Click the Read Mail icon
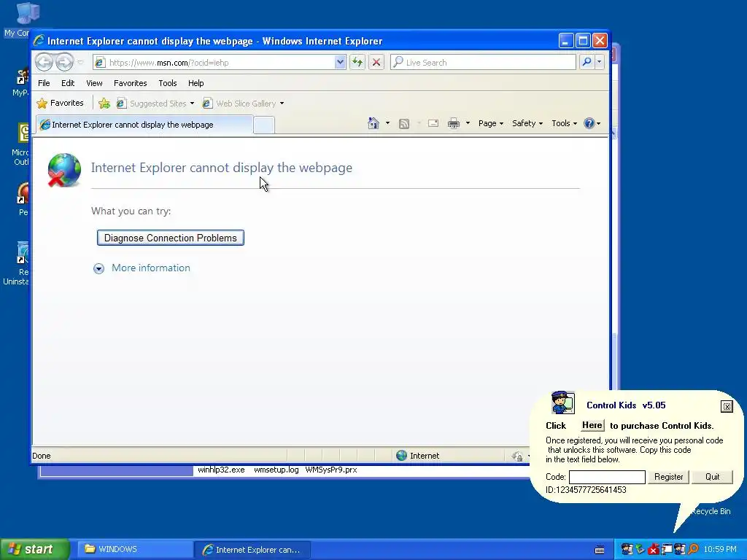 433,123
